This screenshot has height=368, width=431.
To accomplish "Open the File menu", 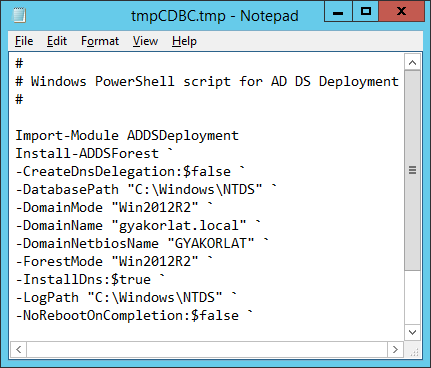I will (24, 41).
